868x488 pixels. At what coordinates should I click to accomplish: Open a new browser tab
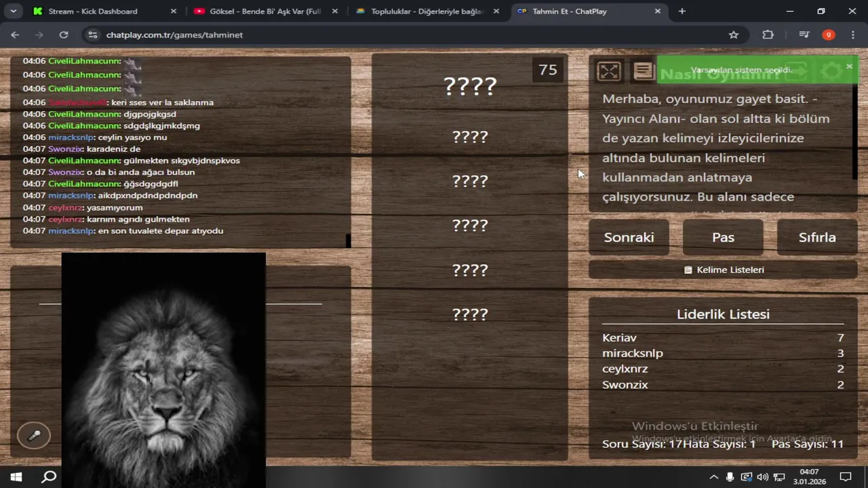tap(682, 11)
